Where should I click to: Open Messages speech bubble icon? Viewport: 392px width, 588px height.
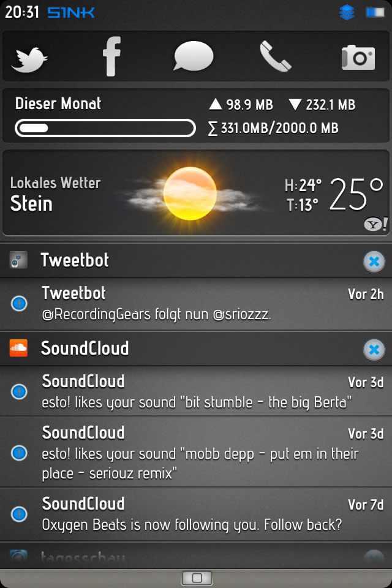pos(194,56)
